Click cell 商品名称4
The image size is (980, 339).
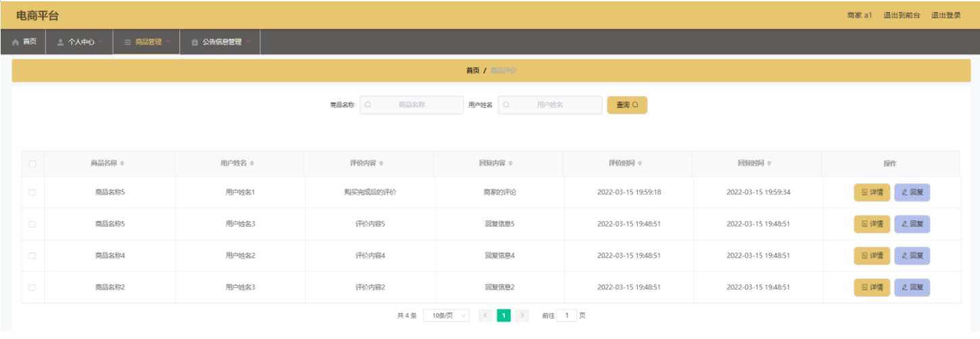click(110, 256)
